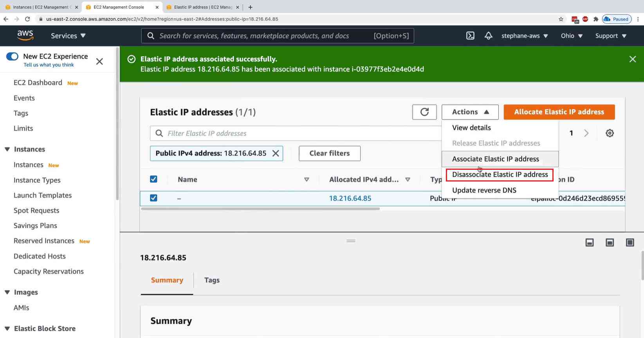This screenshot has height=338, width=644.
Task: Sort by the Name column arrow
Action: point(307,180)
